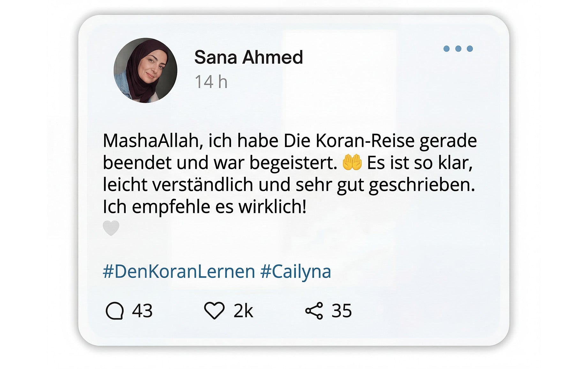
Task: Click the share count 35
Action: tap(342, 311)
